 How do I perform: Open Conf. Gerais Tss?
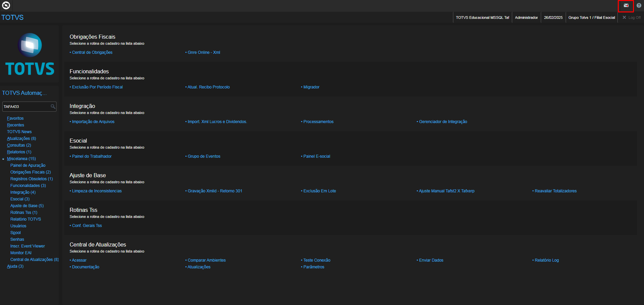pos(87,226)
